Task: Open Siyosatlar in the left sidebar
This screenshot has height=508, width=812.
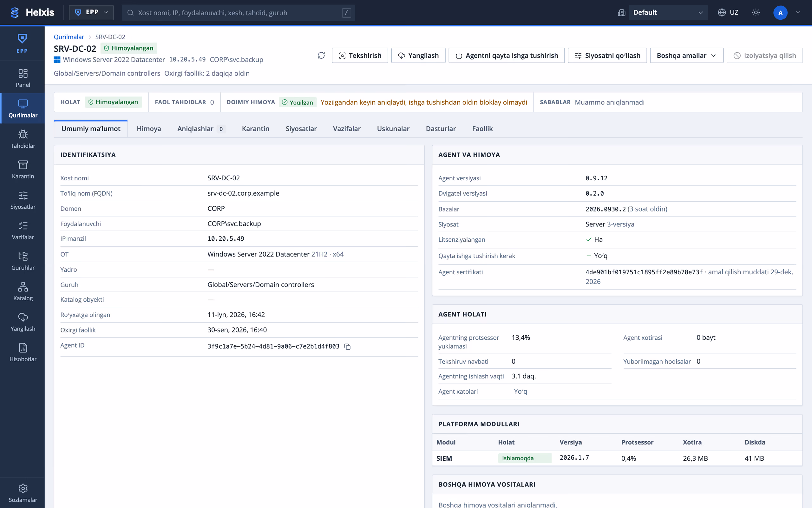Action: click(23, 200)
